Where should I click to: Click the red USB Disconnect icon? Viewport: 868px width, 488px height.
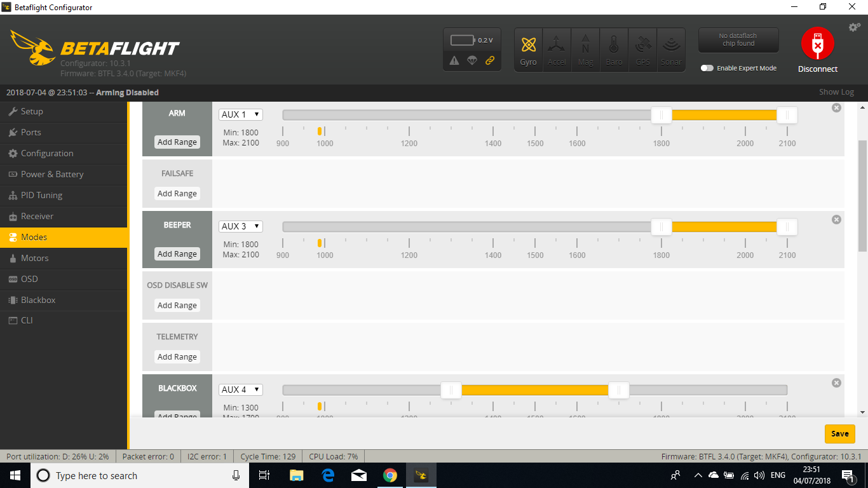[818, 44]
